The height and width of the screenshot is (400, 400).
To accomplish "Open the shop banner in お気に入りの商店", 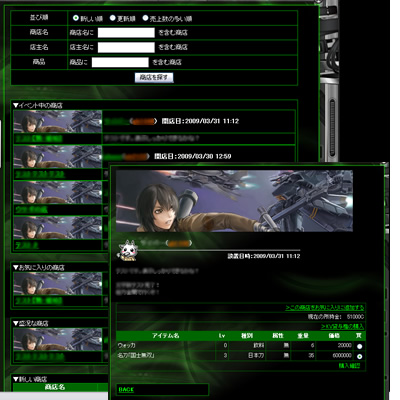I will click(58, 284).
